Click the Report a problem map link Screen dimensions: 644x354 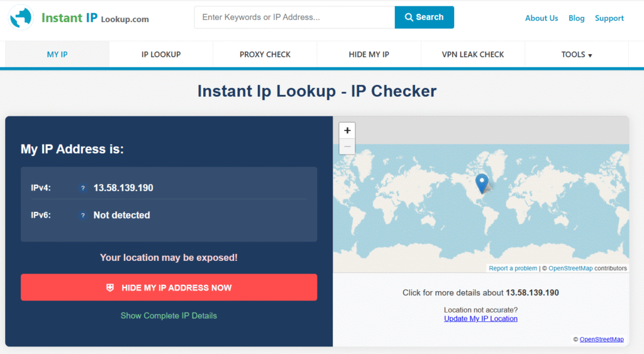[x=513, y=268]
